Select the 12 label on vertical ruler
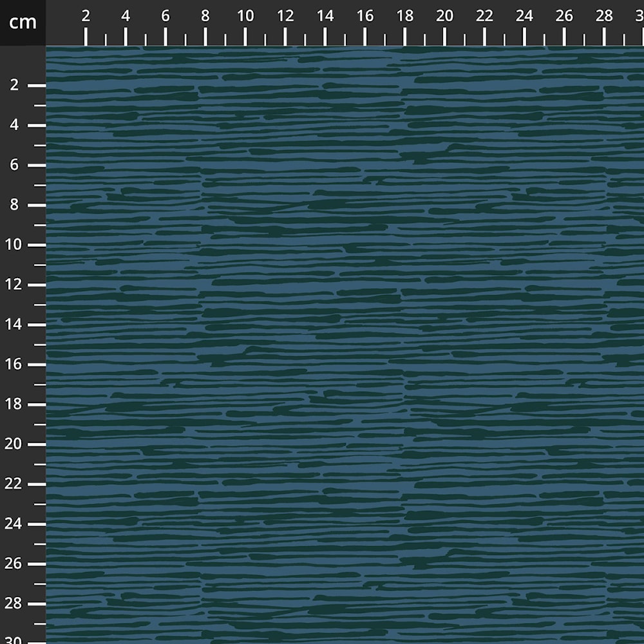 tap(15, 285)
